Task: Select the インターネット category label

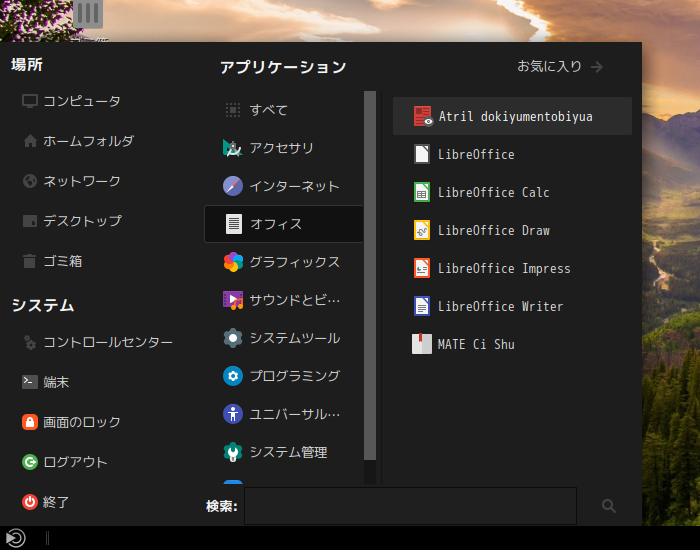Action: (x=295, y=186)
